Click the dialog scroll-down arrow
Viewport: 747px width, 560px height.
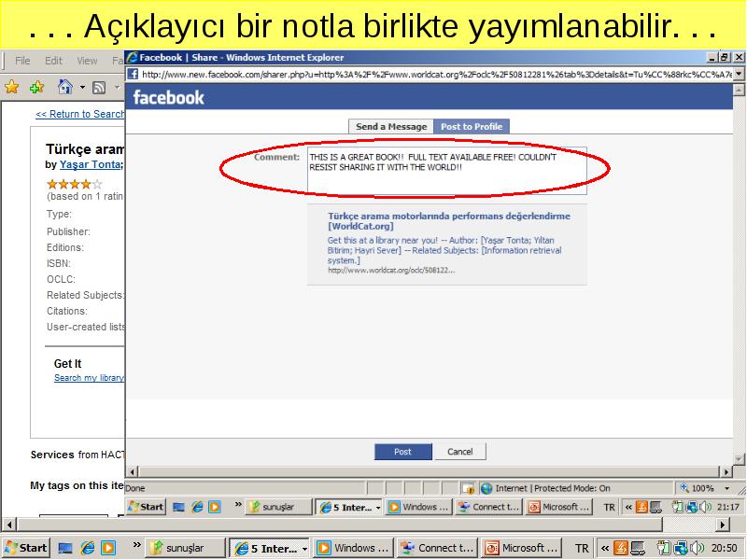(739, 459)
